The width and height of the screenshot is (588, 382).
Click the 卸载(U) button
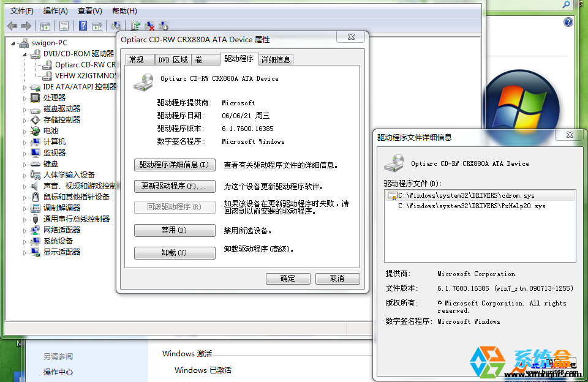click(175, 253)
